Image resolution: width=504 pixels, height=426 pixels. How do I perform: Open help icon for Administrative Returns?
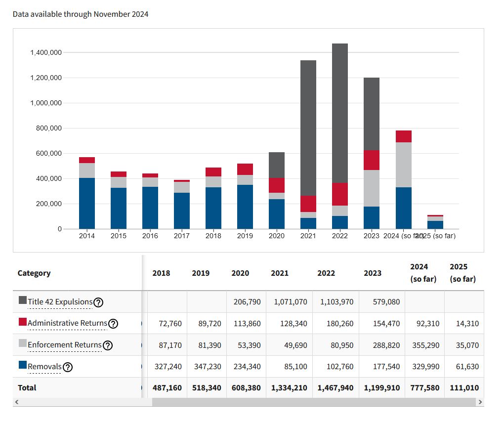[113, 323]
